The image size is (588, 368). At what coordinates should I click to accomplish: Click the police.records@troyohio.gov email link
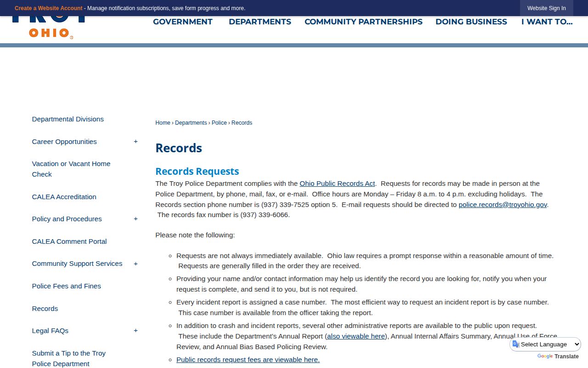[x=503, y=205]
